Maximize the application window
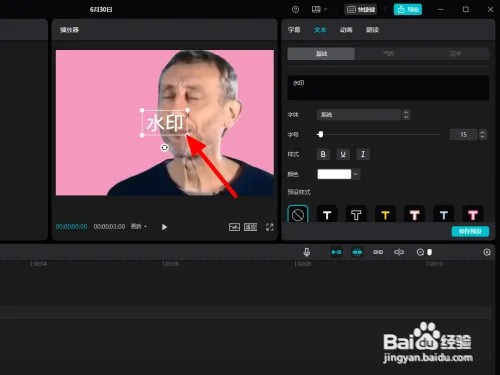 466,9
